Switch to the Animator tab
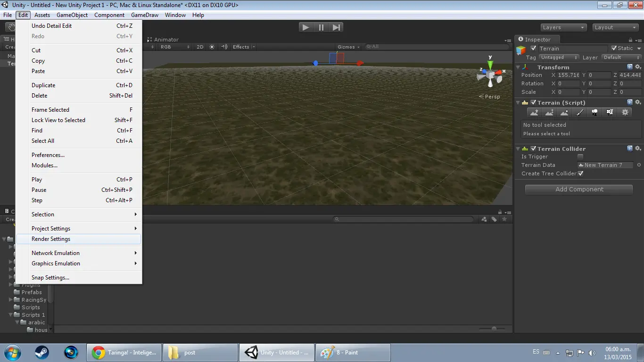This screenshot has width=644, height=362. click(x=163, y=40)
